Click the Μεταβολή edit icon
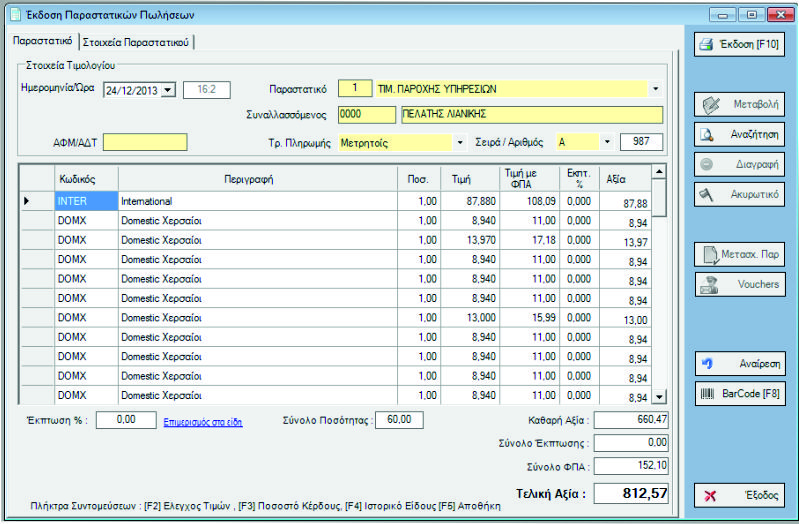Viewport: 799px width, 524px height. click(709, 105)
